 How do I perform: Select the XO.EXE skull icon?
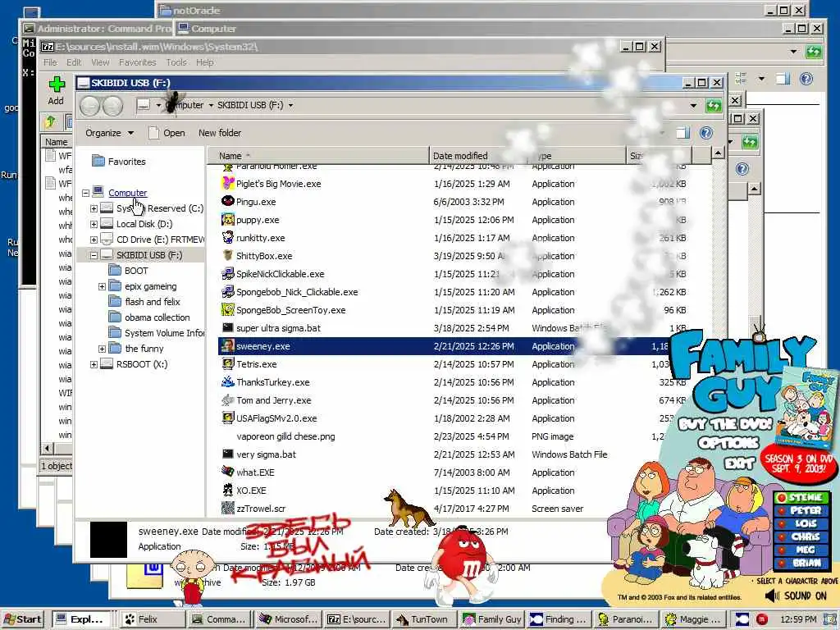pyautogui.click(x=228, y=491)
